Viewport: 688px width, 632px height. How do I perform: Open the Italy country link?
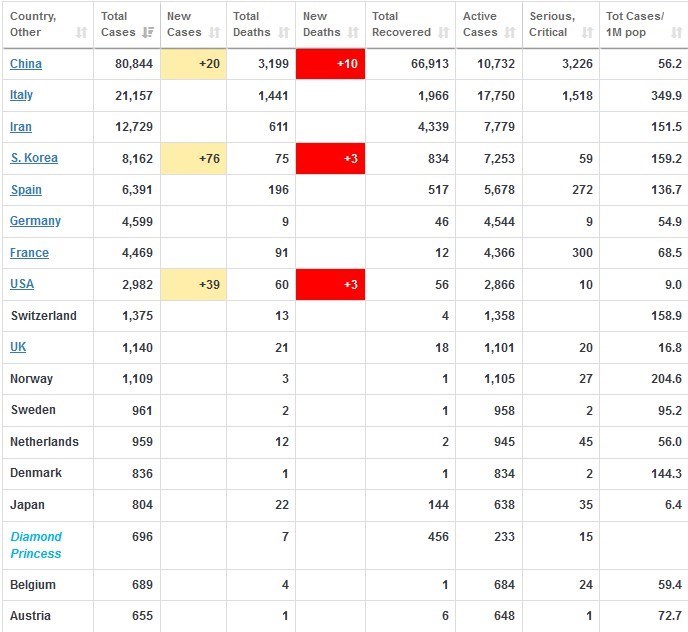pyautogui.click(x=21, y=95)
